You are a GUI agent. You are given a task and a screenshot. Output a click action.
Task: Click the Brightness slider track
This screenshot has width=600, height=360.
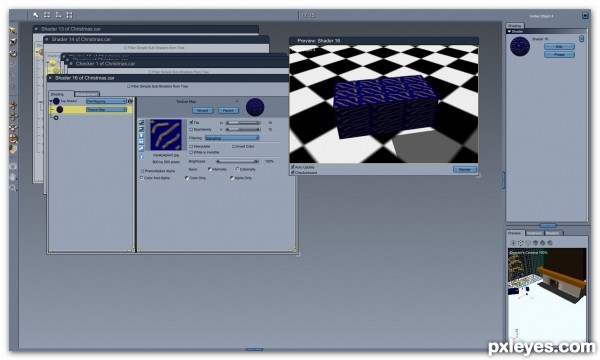(x=237, y=161)
